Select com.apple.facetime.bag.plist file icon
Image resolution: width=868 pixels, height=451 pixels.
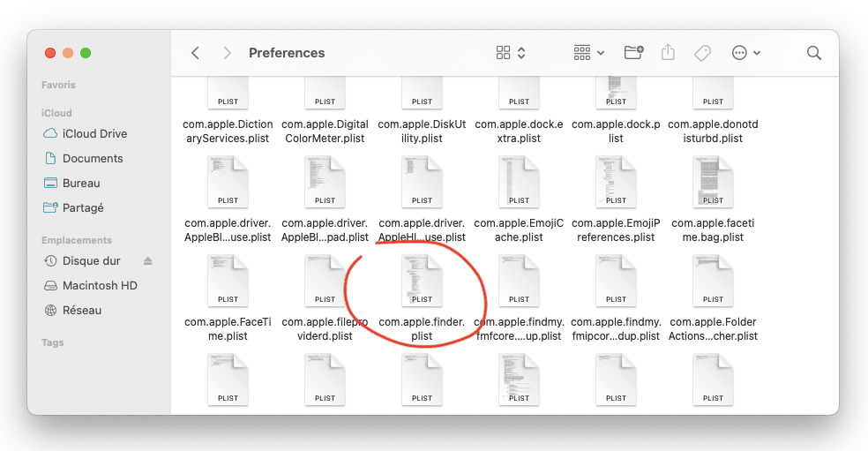[713, 183]
